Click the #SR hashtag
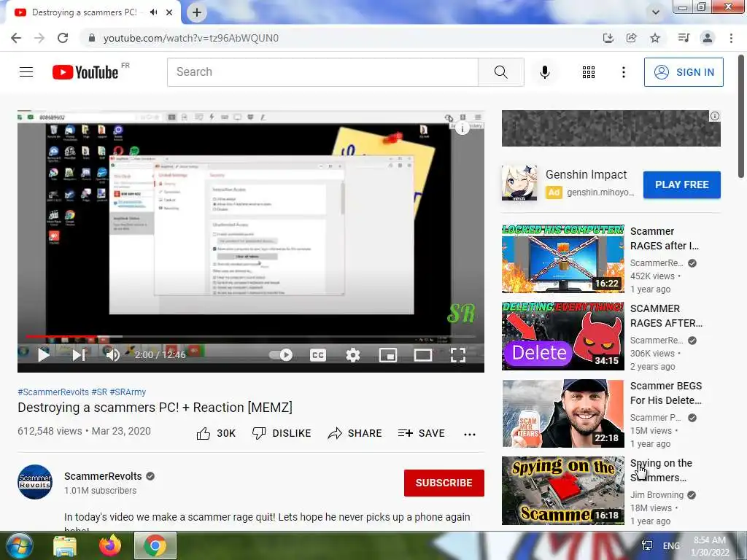747x560 pixels. tap(99, 392)
